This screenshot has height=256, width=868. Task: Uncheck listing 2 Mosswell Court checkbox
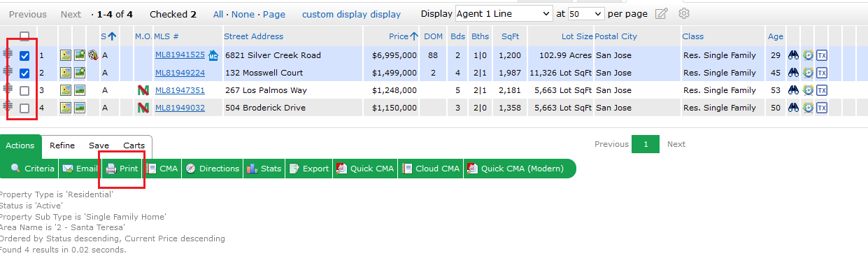24,73
